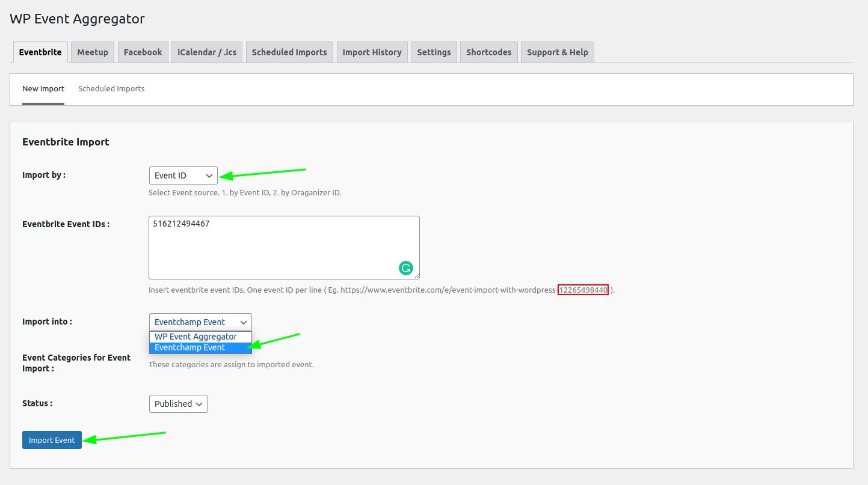
Task: Go to the iCalendar / .ics tab
Action: point(207,52)
